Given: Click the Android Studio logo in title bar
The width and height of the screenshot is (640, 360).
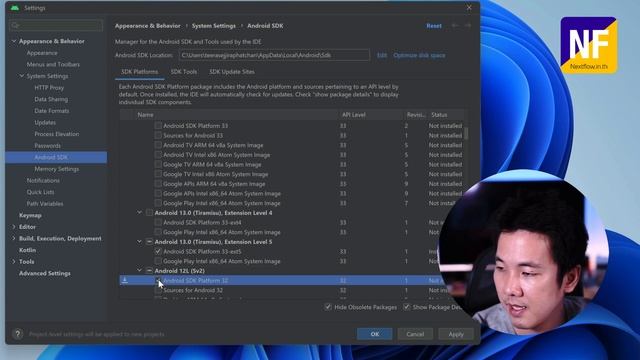Looking at the screenshot, I should click(15, 8).
